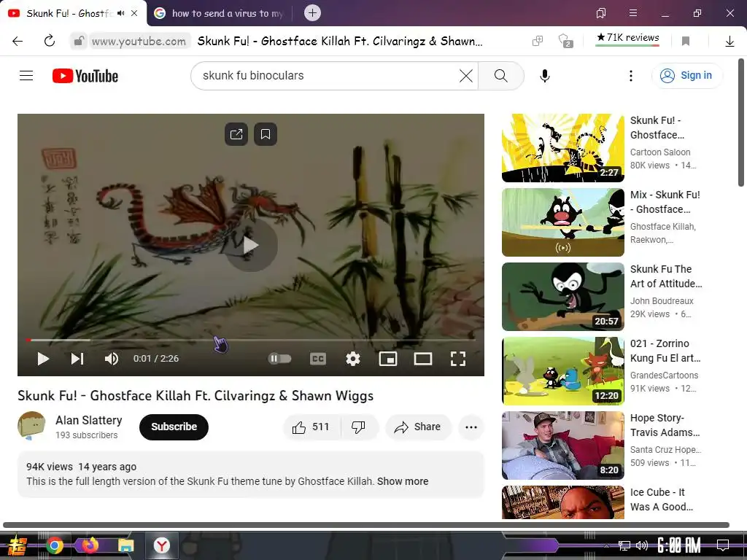Image resolution: width=747 pixels, height=560 pixels.
Task: Open Cartoon Saloon 2:27 video thumbnail
Action: 562,147
